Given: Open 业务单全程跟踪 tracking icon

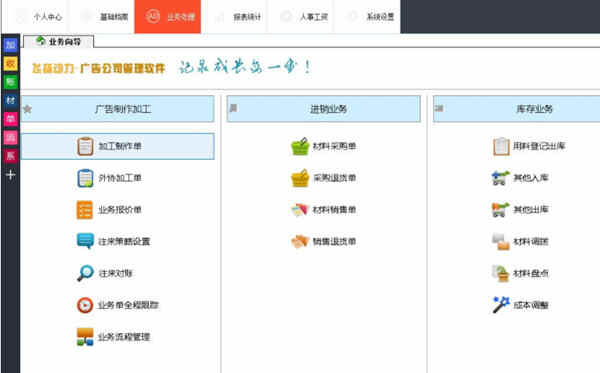Looking at the screenshot, I should coord(85,305).
